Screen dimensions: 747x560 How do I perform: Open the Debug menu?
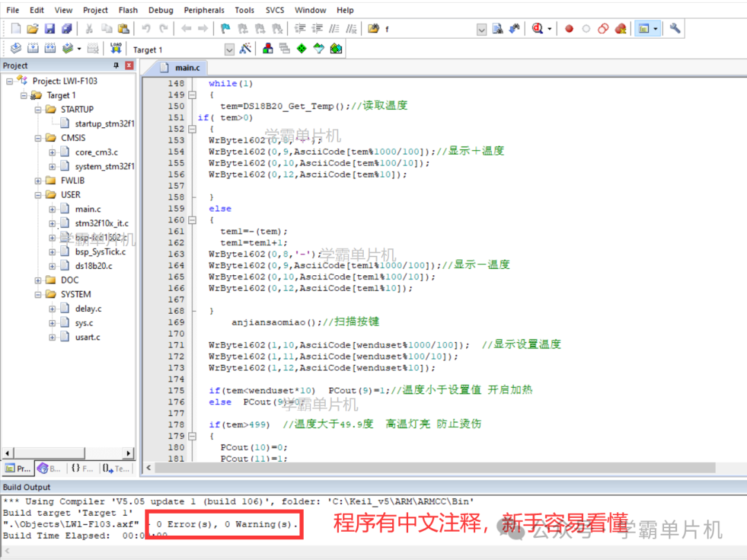pyautogui.click(x=161, y=10)
